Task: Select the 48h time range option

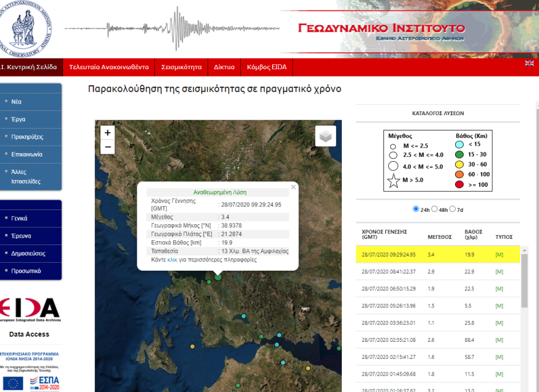Action: [434, 209]
